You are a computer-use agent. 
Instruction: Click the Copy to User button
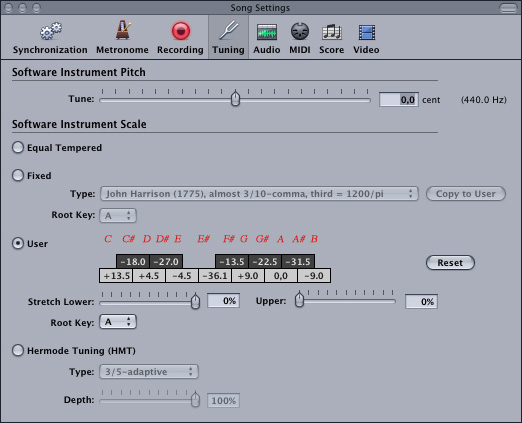(466, 194)
